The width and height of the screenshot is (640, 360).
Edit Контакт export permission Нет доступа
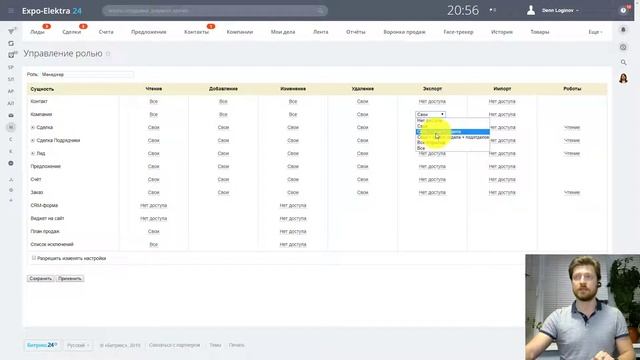click(432, 102)
